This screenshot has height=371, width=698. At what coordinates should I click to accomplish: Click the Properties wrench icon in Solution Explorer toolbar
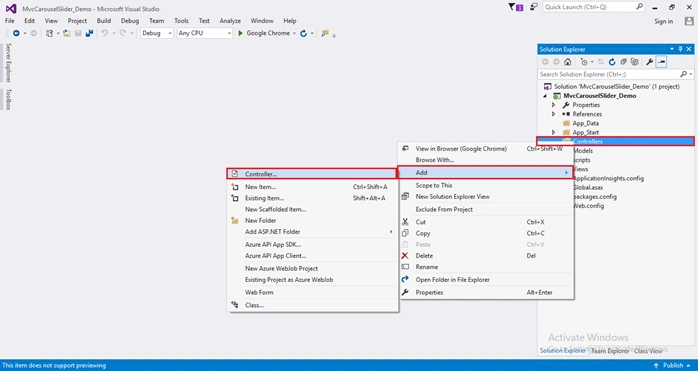(x=649, y=62)
